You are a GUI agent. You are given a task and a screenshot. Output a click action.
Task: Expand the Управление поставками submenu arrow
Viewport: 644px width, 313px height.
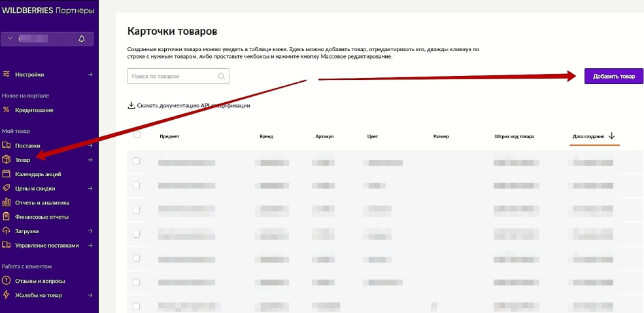coord(90,246)
